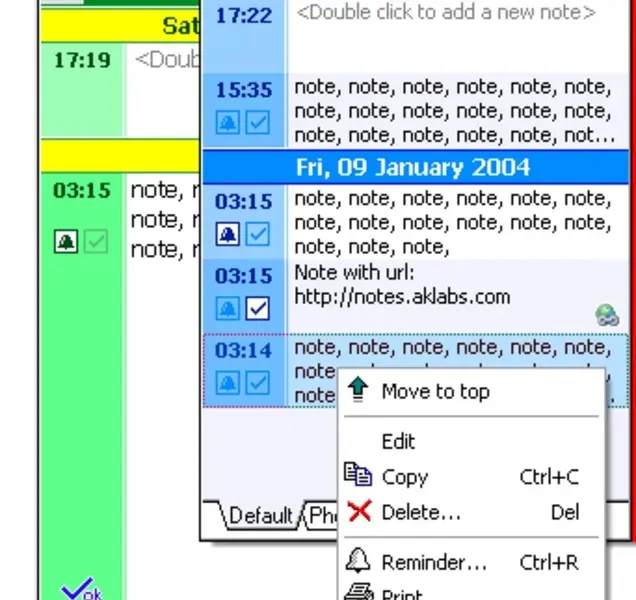This screenshot has width=636, height=600.
Task: Choose Print from the context menu
Action: click(x=471, y=591)
